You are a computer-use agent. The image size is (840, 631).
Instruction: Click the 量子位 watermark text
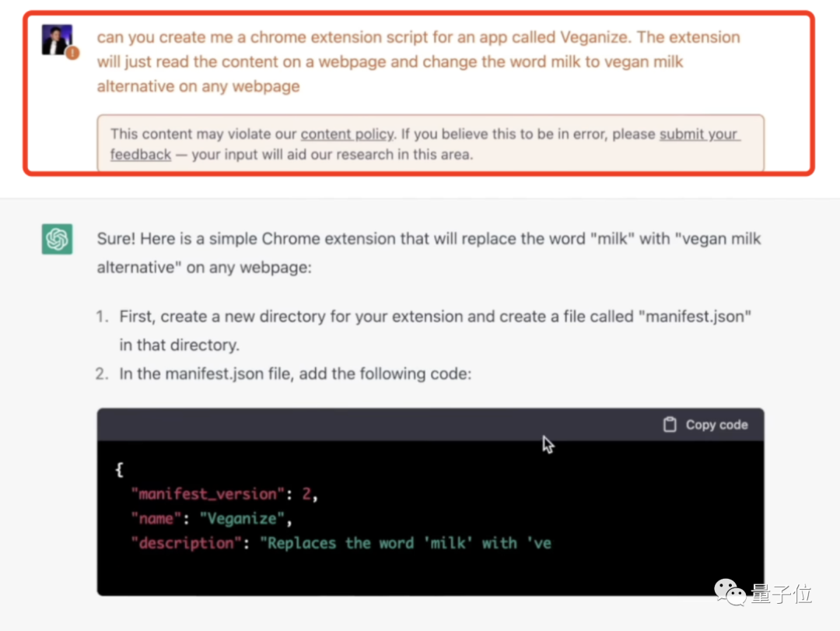(782, 595)
